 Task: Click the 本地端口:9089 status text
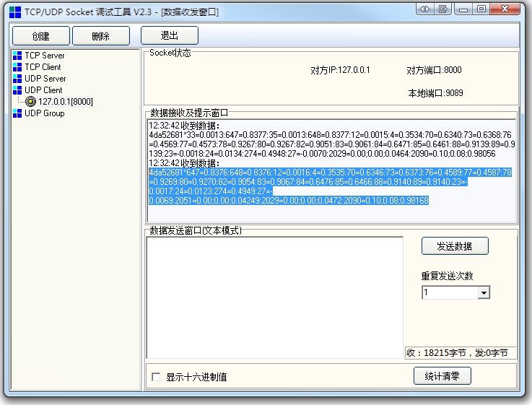pos(436,93)
